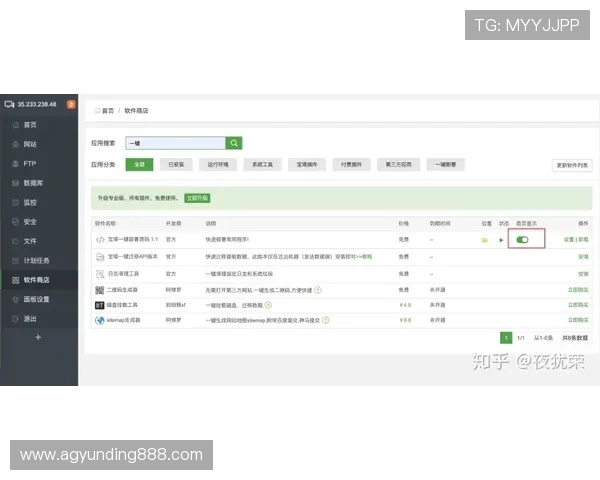The image size is (600, 480).
Task: Click the 宝塔一键迁移API版本 row icon
Action: pos(100,257)
